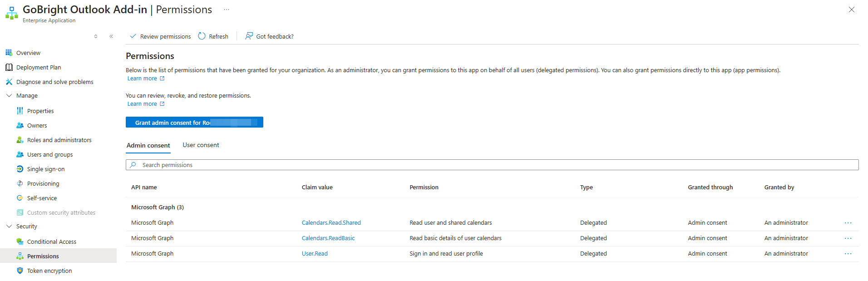The height and width of the screenshot is (281, 868).
Task: Open the ellipsis menu beside the page title
Action: (227, 10)
